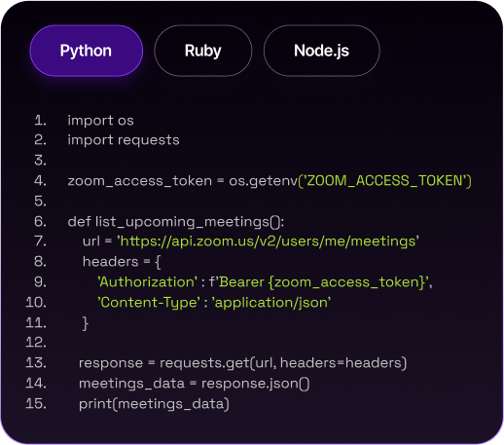Select the Python tab
This screenshot has height=445, width=504.
click(x=87, y=51)
